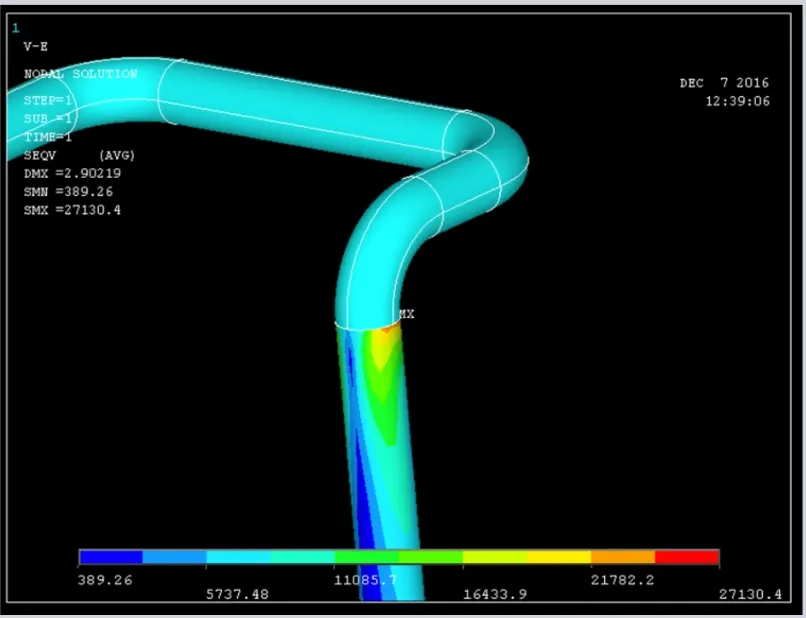806x618 pixels.
Task: Click the dark blue legend band
Action: [x=111, y=557]
